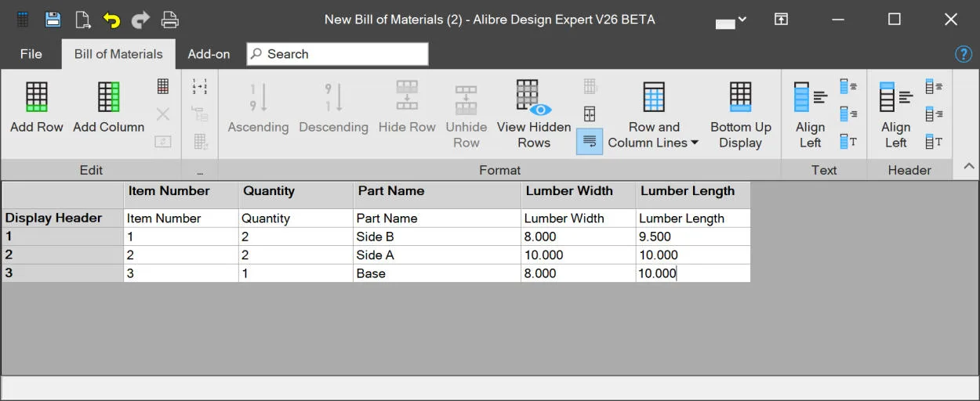Open the Add-on tab
The height and width of the screenshot is (401, 980).
click(x=209, y=54)
